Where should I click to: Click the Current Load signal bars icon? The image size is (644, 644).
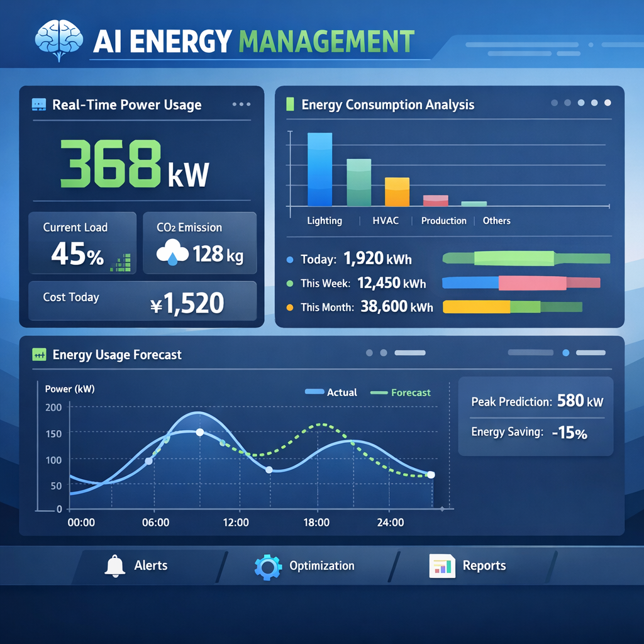coord(120,263)
